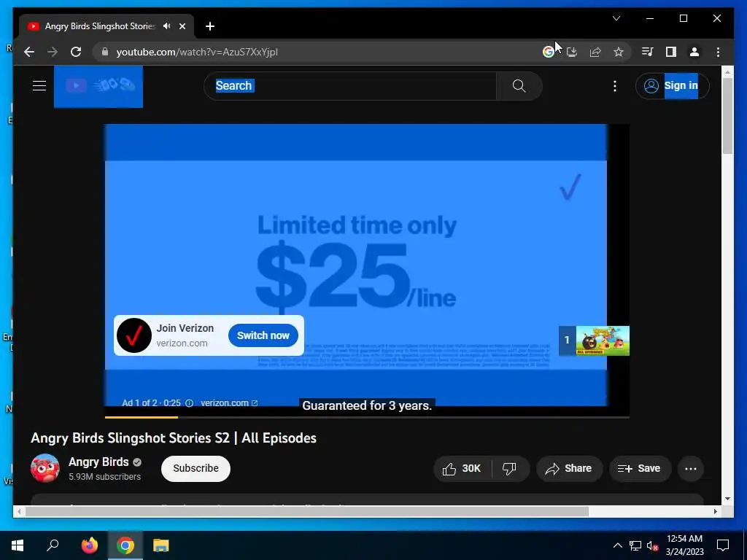
Task: Open the Chrome profile icon
Action: point(694,52)
